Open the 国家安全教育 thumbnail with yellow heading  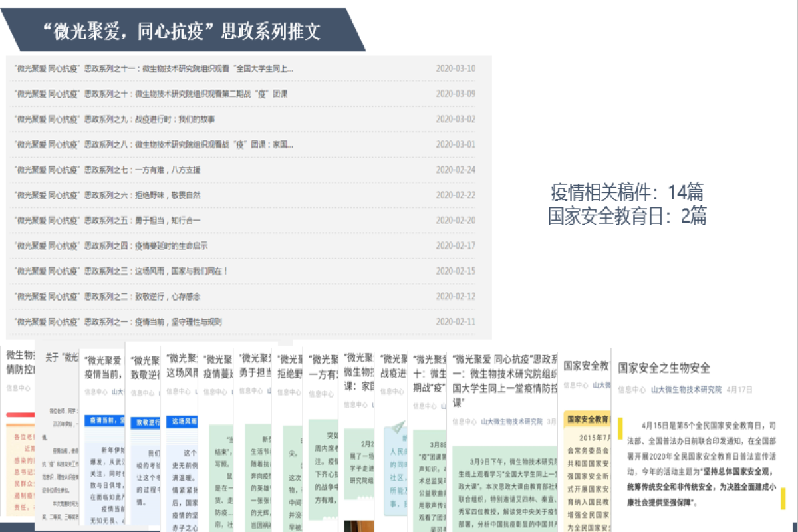tap(585, 439)
